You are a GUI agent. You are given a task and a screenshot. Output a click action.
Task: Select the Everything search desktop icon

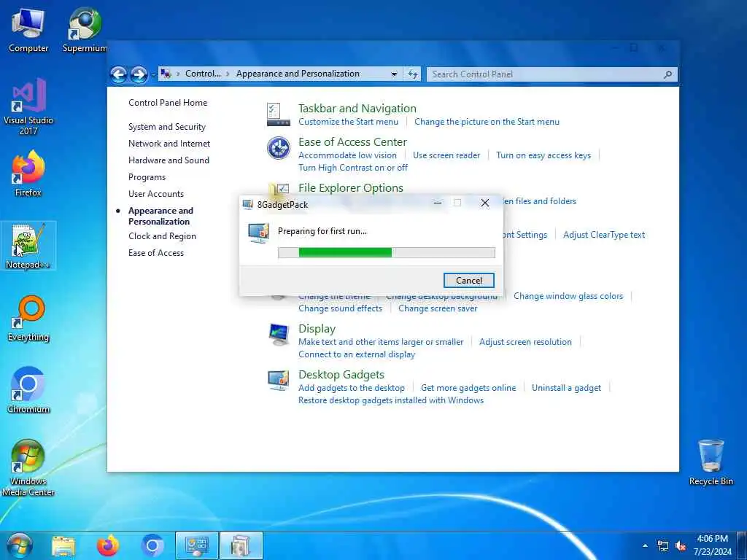[28, 319]
